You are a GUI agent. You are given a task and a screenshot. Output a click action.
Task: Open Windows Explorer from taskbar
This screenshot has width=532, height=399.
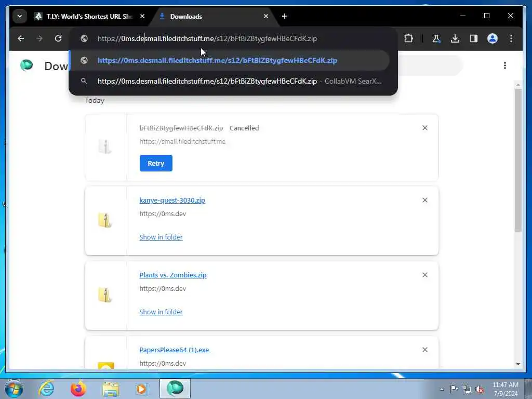click(111, 389)
